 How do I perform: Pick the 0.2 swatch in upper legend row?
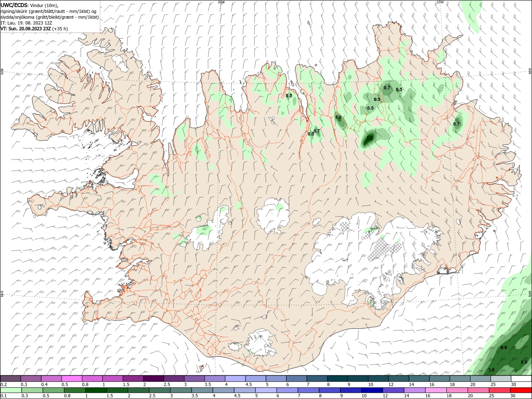pyautogui.click(x=10, y=379)
